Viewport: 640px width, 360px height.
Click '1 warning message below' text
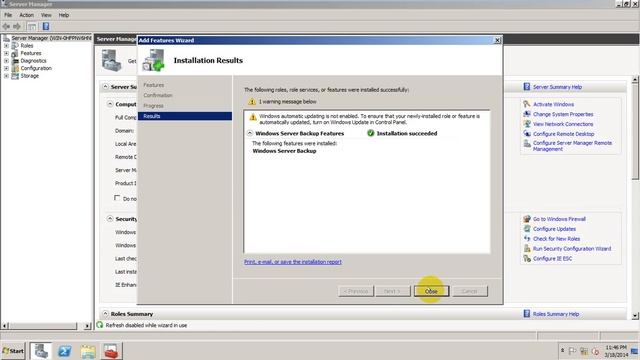(x=287, y=101)
